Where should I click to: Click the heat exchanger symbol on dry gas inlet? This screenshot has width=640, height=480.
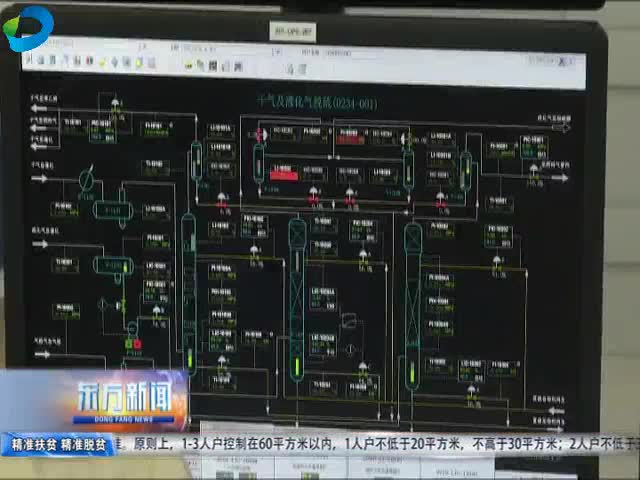click(87, 180)
